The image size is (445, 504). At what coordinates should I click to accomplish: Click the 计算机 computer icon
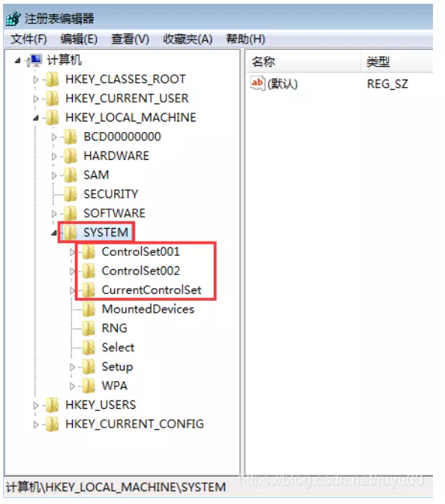35,60
